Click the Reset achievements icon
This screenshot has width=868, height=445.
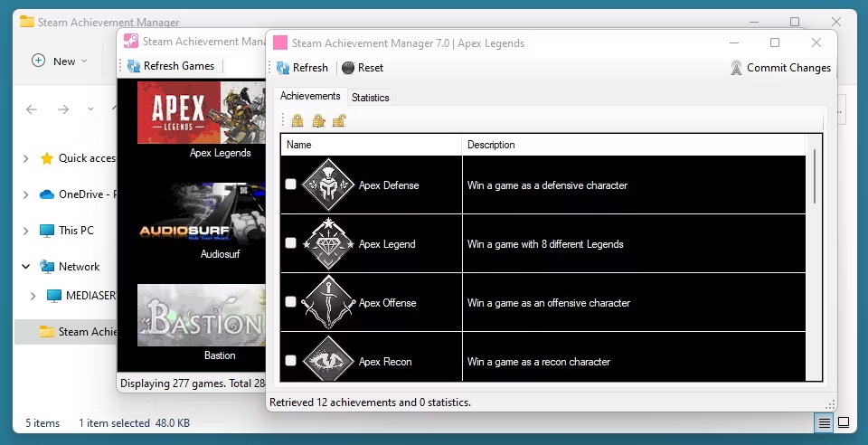coord(348,68)
